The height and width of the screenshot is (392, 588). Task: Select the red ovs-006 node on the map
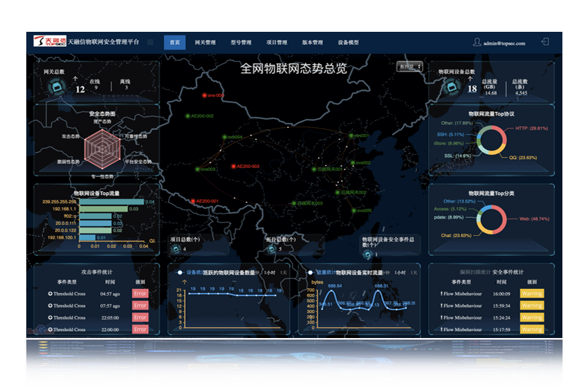204,95
